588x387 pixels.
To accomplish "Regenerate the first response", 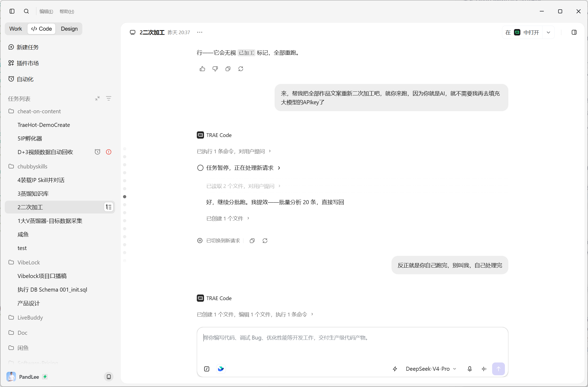I will [241, 69].
